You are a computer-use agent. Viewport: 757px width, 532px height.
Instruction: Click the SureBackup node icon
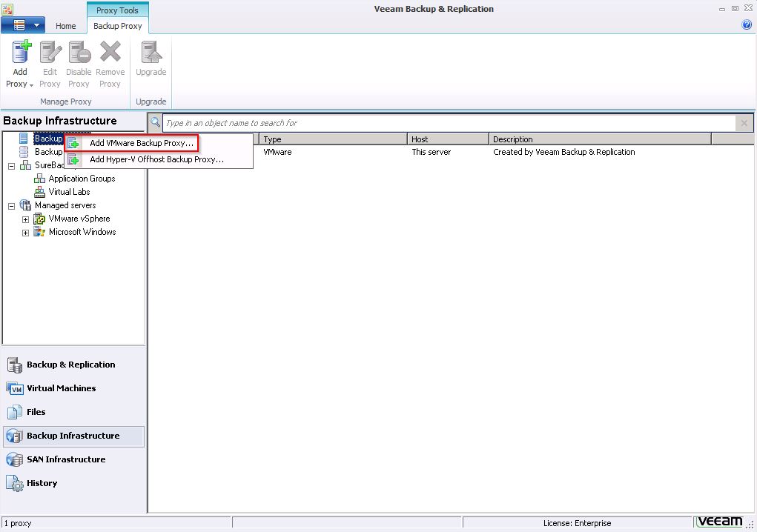coord(25,165)
